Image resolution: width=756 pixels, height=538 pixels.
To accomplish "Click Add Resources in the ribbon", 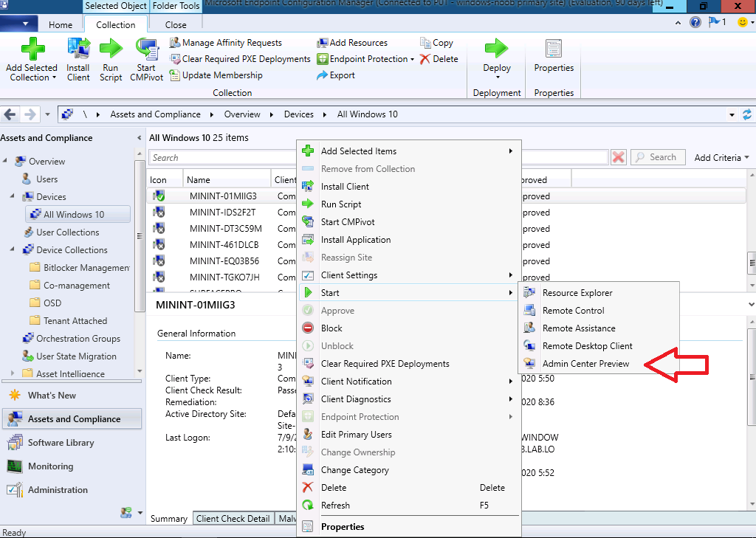I will 352,43.
